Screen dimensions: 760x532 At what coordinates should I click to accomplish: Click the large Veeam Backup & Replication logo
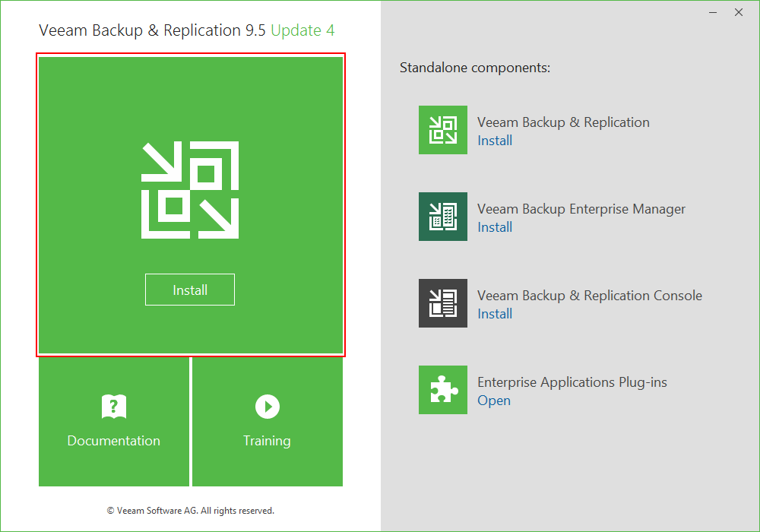pos(190,190)
